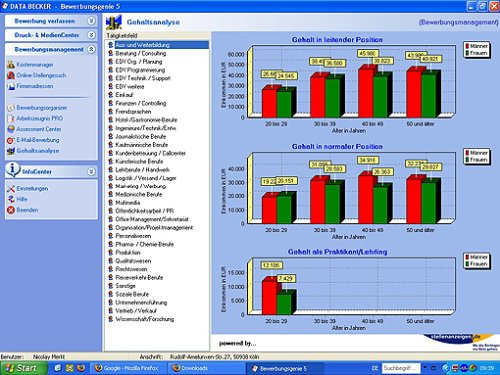500x375 pixels.
Task: Select Produktion entry
Action: click(x=128, y=253)
